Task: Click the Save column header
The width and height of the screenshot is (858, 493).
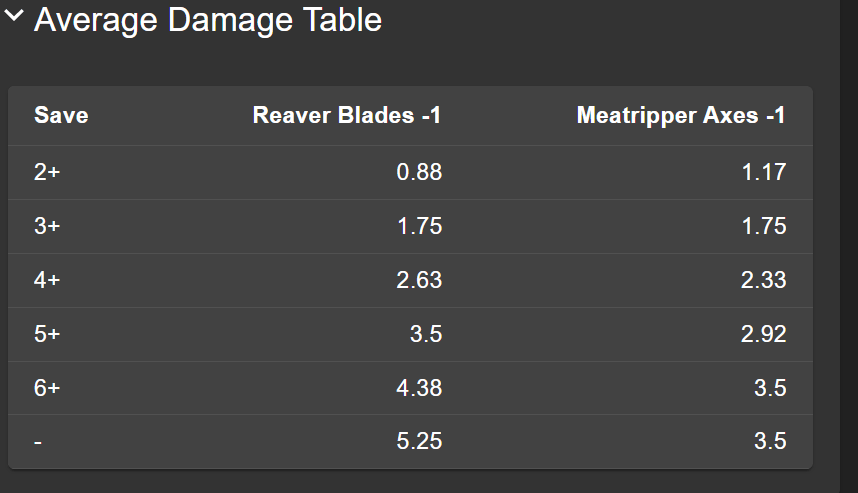Action: [61, 116]
